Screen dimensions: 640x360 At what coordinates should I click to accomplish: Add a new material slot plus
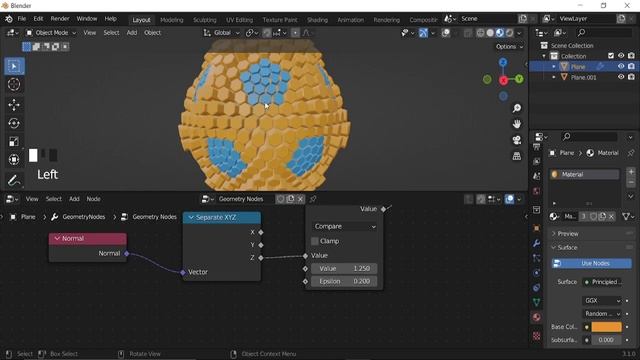pos(631,172)
